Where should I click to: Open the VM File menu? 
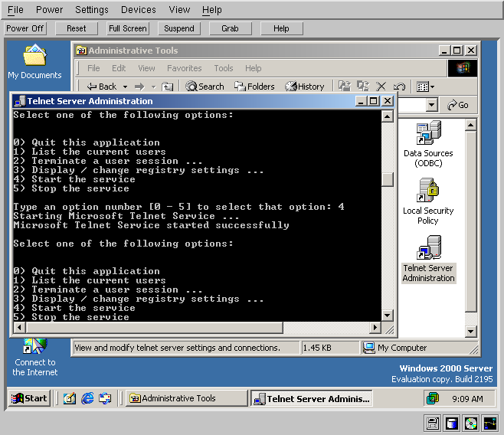tap(15, 10)
